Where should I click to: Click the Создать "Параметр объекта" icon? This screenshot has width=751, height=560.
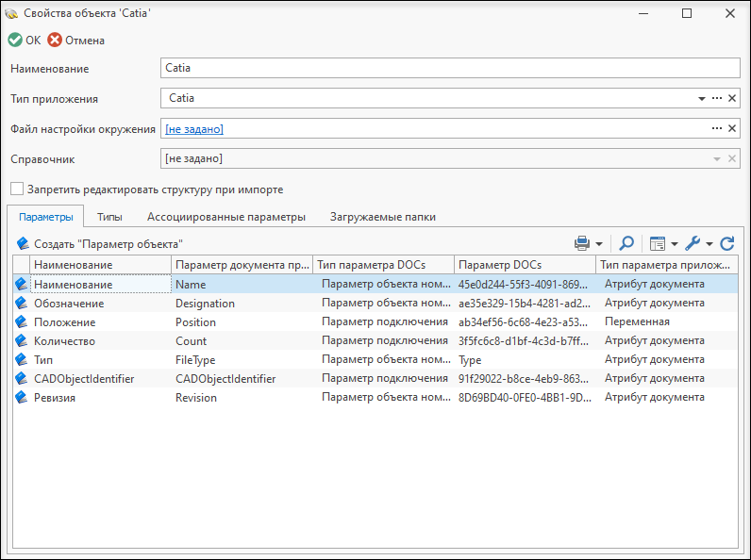(x=23, y=243)
